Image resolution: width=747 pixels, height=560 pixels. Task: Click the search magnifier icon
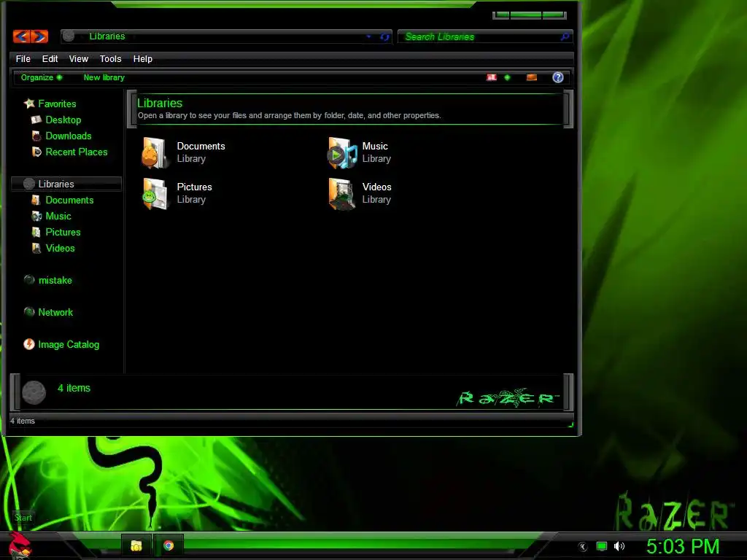[x=565, y=36]
